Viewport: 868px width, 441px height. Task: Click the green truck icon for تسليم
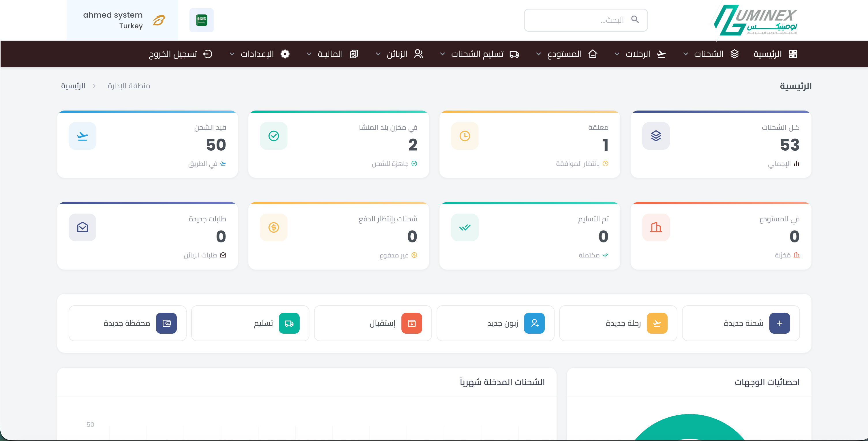point(289,323)
